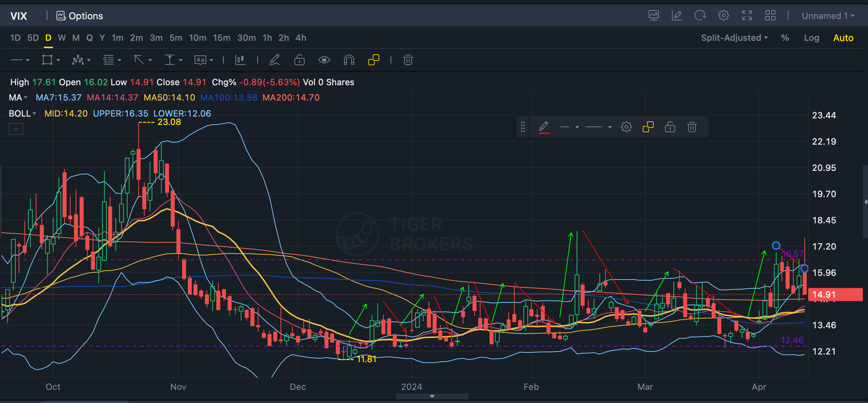Toggle the percent scale option

click(x=785, y=38)
